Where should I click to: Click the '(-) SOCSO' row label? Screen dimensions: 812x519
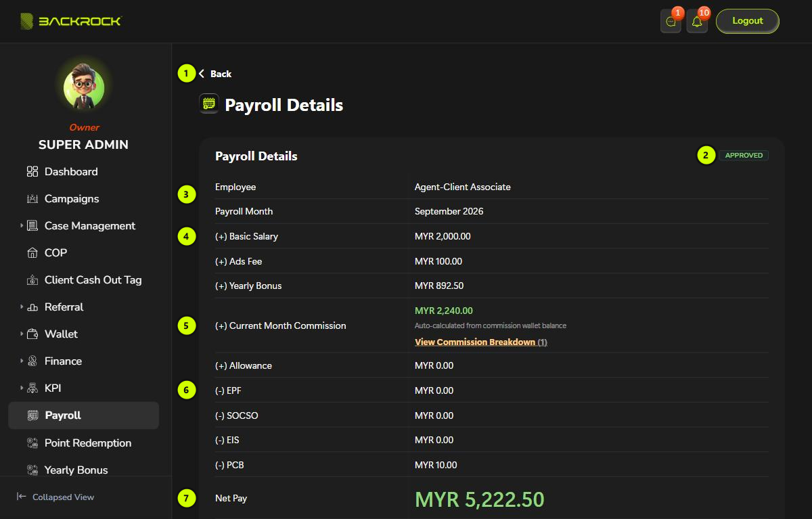coord(237,415)
